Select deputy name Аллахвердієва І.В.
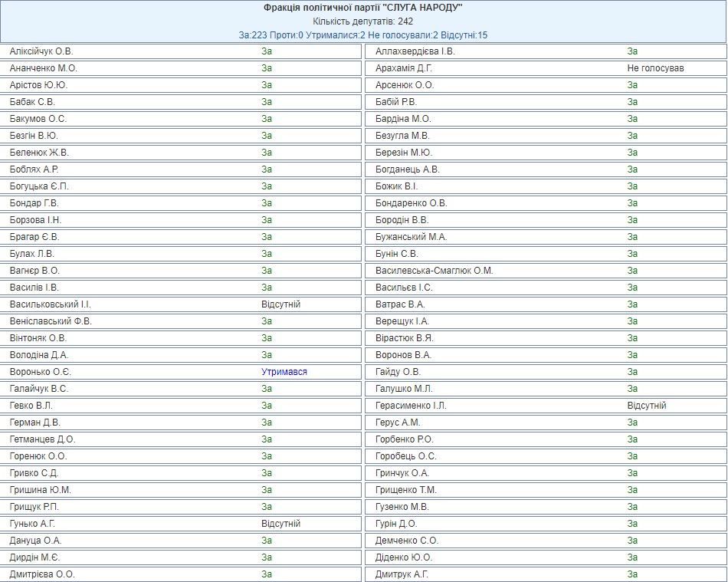 tap(415, 51)
